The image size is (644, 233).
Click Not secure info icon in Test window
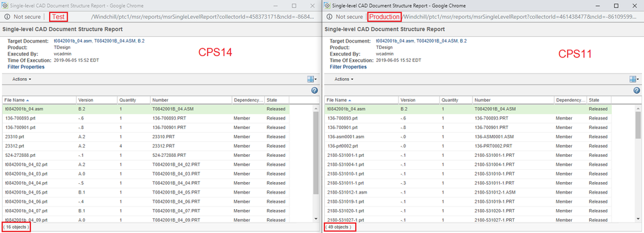click(x=7, y=17)
